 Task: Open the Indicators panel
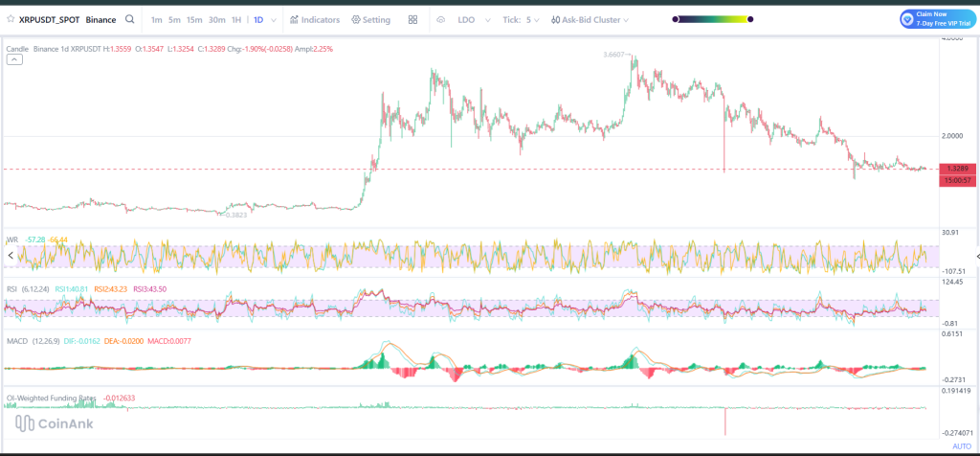tap(314, 19)
